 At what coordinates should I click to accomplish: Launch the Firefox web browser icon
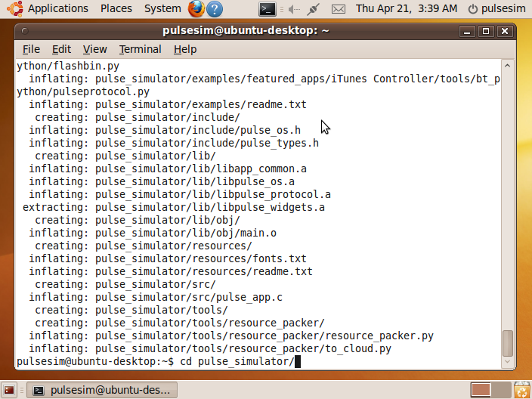[x=196, y=9]
